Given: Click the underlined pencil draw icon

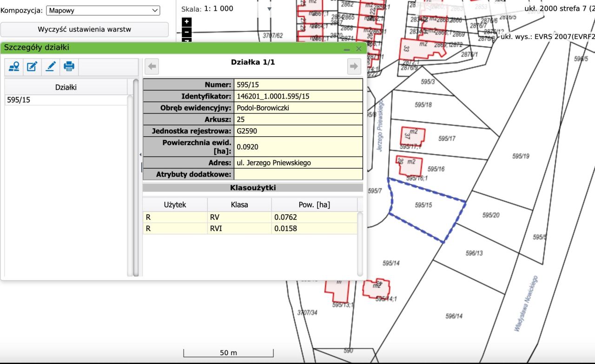Looking at the screenshot, I should [x=50, y=66].
